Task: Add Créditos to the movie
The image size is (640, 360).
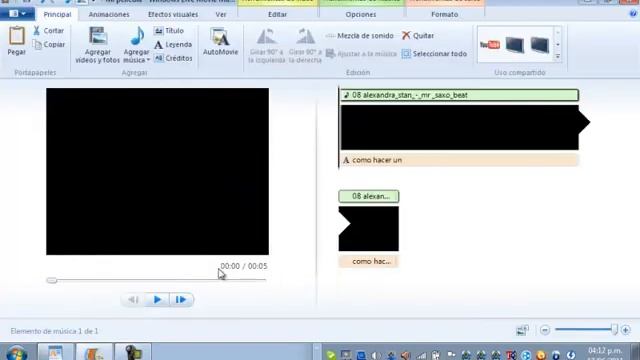Action: click(x=173, y=58)
